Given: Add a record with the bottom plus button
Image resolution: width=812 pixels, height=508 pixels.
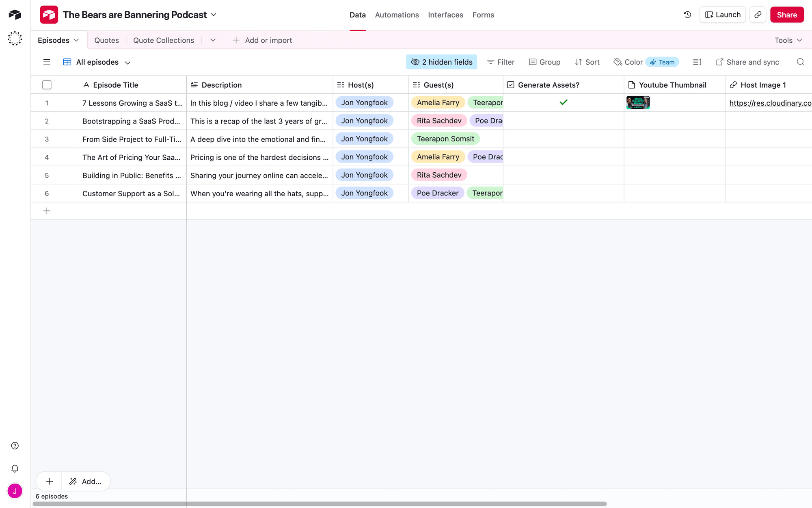Looking at the screenshot, I should [x=49, y=481].
